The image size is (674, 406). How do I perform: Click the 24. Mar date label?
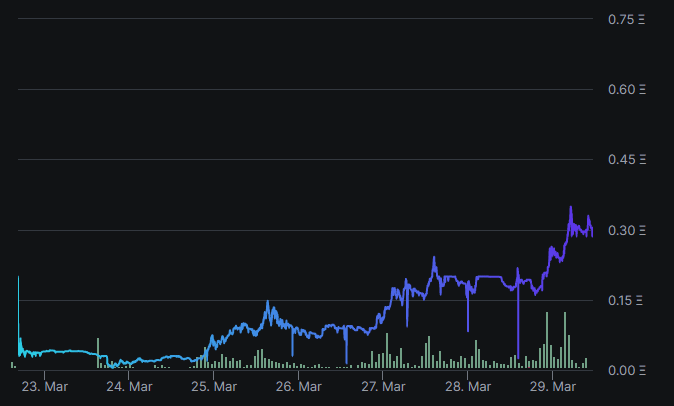(x=129, y=387)
